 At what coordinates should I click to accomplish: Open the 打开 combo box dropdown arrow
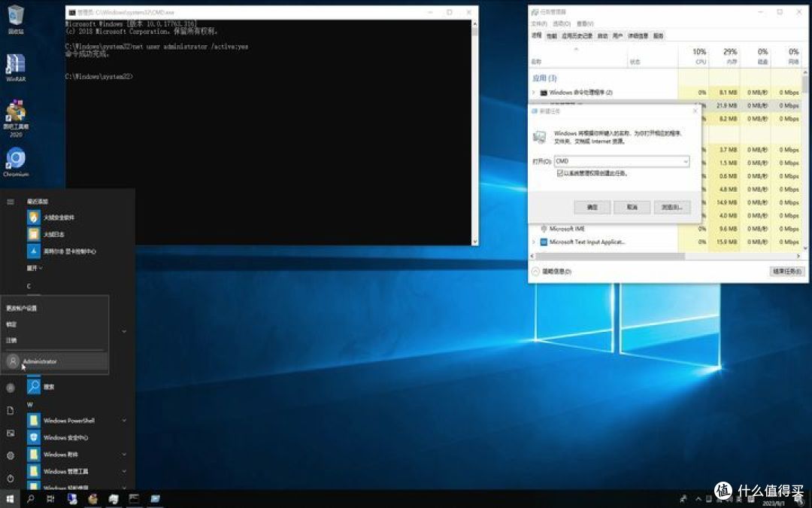[x=685, y=161]
